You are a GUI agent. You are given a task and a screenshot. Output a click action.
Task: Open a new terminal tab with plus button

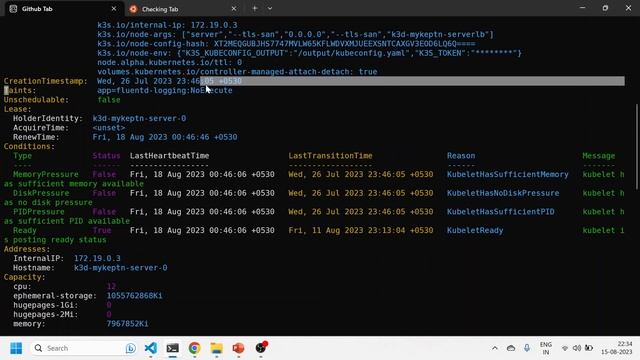[255, 9]
